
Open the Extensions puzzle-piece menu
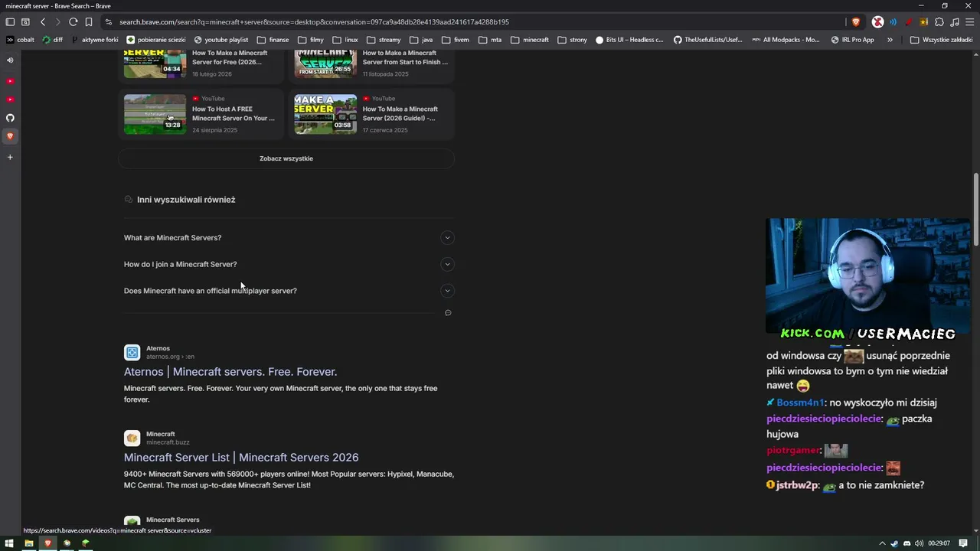tap(939, 22)
